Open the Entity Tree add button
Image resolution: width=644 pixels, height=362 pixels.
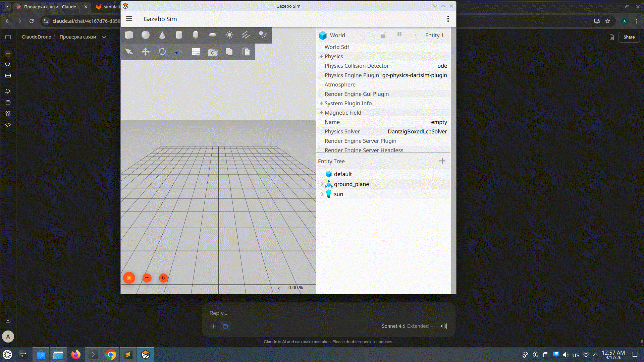pyautogui.click(x=442, y=161)
